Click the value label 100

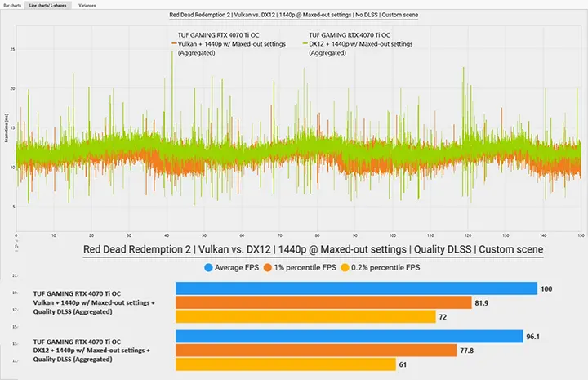tap(546, 288)
